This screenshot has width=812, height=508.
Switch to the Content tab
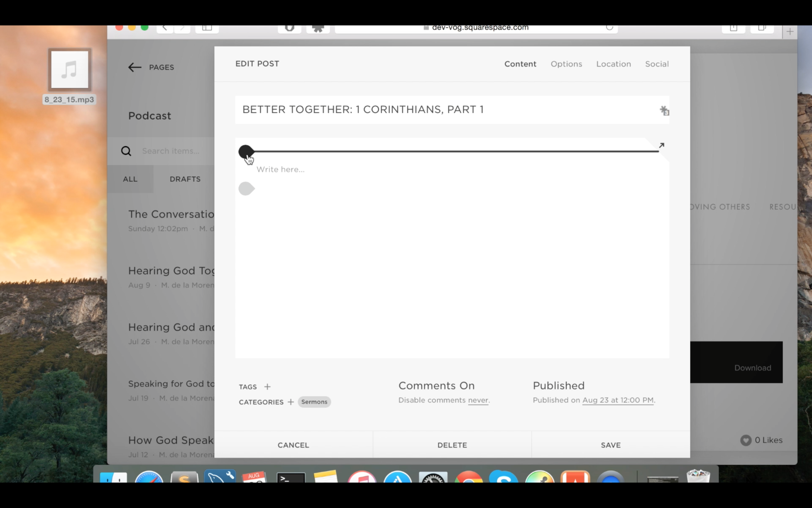[x=520, y=64]
